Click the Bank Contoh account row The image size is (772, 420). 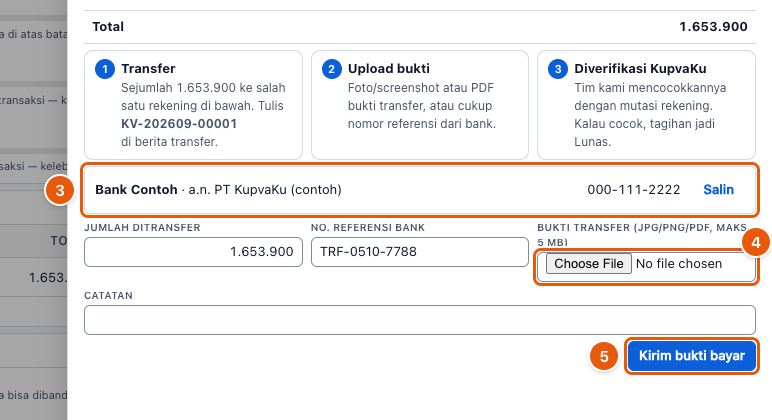pos(419,190)
